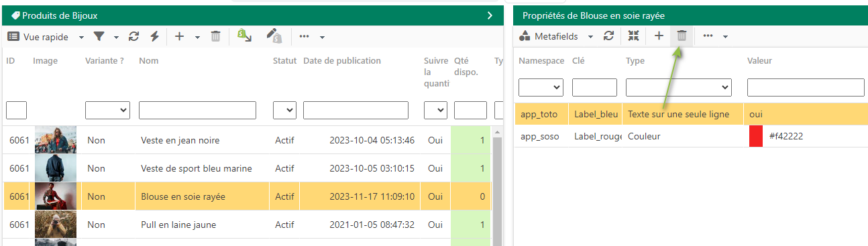
Task: Open the Statut filter dropdown
Action: [284, 110]
